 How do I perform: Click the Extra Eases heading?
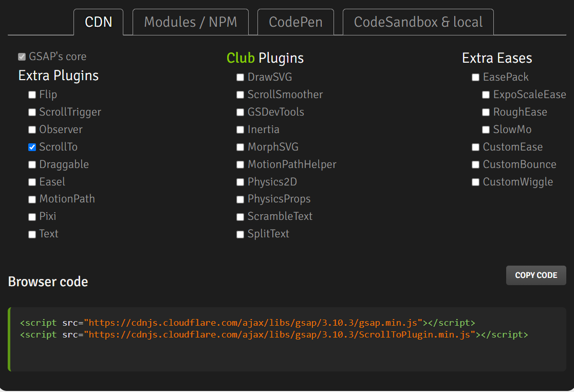497,58
